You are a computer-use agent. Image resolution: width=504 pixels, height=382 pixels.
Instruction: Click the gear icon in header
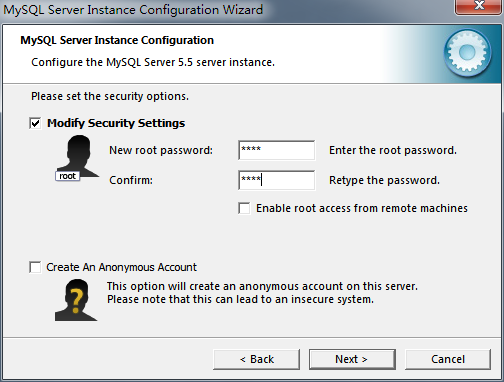pyautogui.click(x=467, y=52)
